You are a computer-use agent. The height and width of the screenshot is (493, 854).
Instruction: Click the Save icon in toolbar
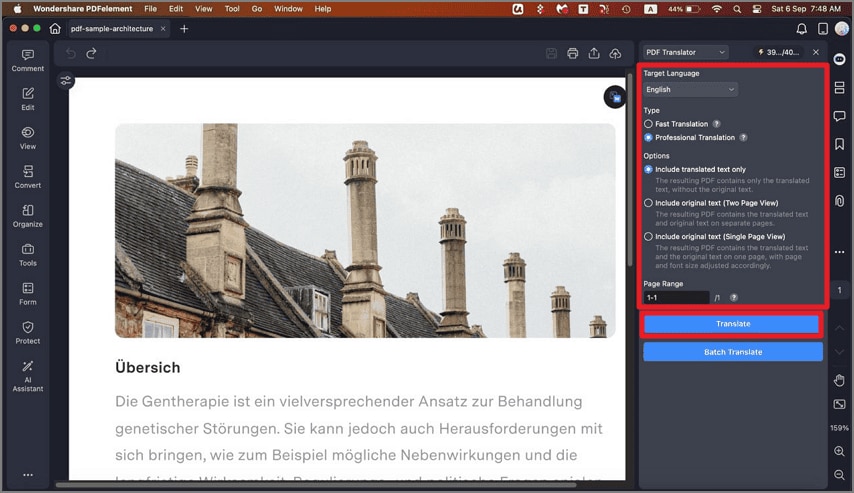click(x=551, y=53)
